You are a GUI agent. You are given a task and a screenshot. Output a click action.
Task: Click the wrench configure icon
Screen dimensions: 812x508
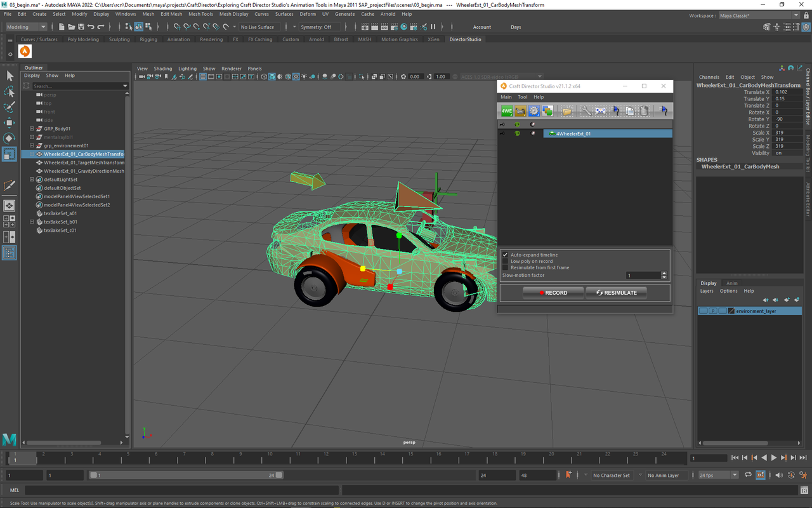(x=586, y=110)
